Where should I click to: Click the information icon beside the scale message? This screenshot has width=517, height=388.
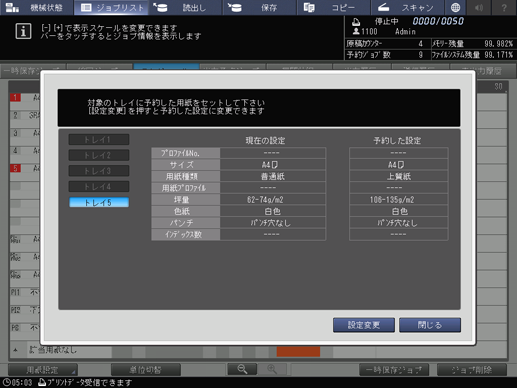[23, 31]
